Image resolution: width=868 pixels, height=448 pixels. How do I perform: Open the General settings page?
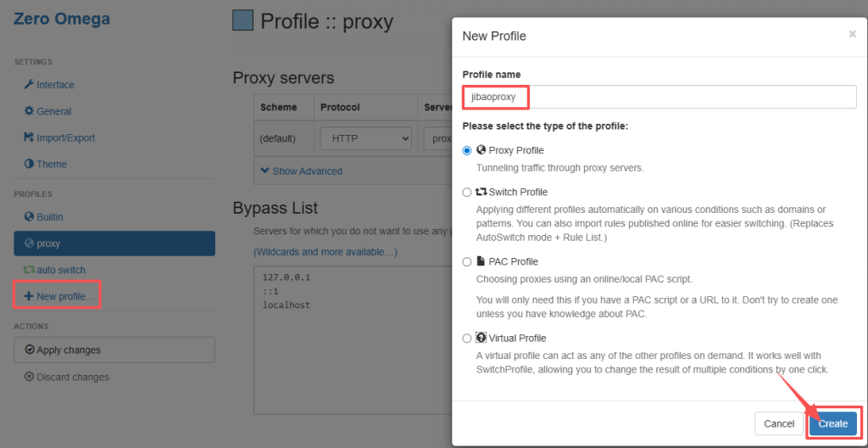click(x=53, y=111)
